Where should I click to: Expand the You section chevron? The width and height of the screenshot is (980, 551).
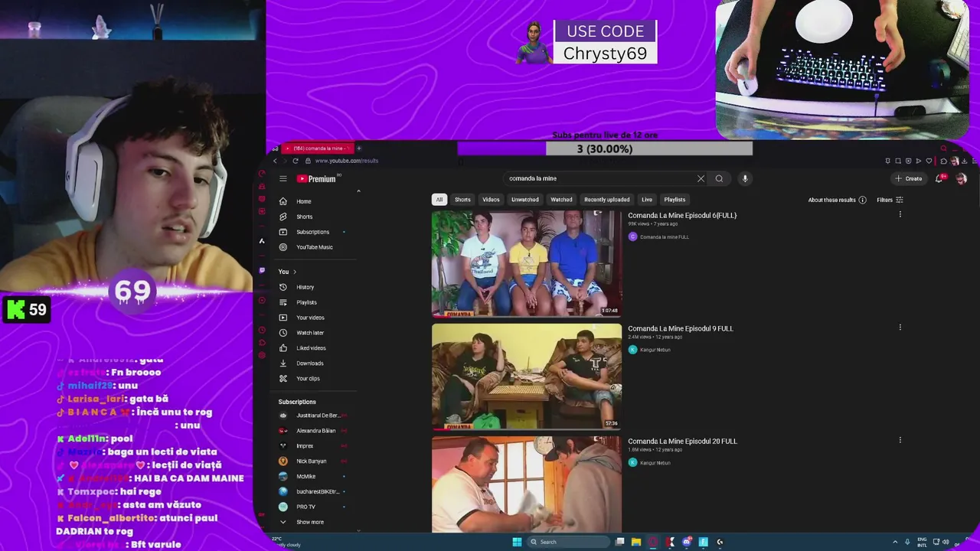(295, 272)
